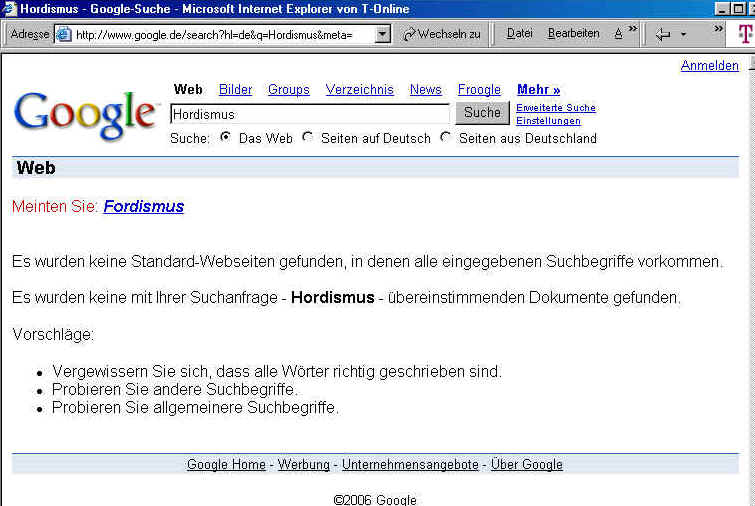Click the Meinten Sie: text
Image resolution: width=755 pixels, height=506 pixels.
[x=55, y=207]
